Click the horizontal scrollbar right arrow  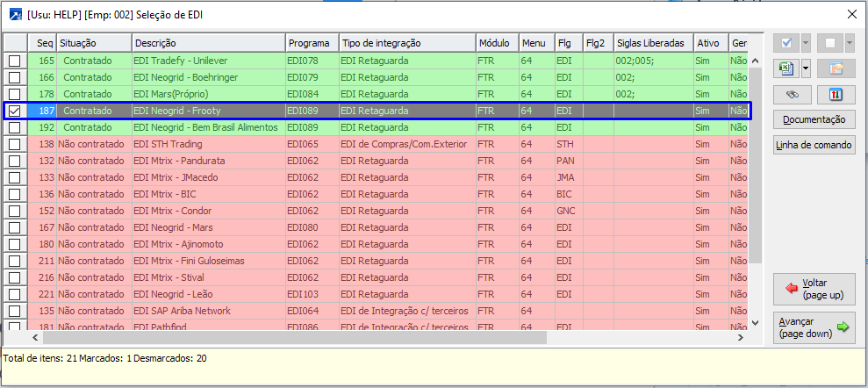(740, 337)
